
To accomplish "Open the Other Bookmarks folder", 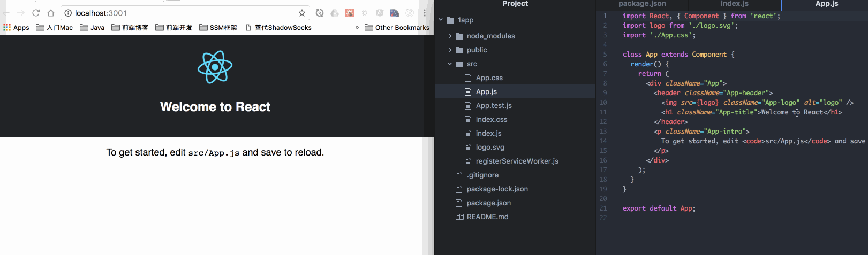I will [397, 27].
